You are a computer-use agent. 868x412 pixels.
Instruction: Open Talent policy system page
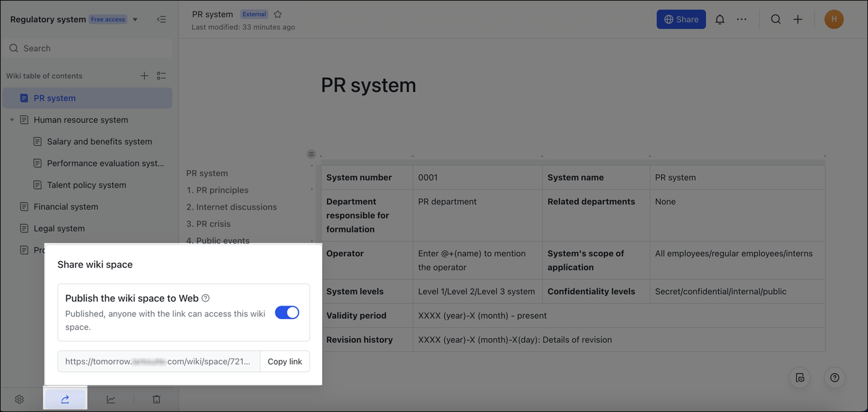87,185
